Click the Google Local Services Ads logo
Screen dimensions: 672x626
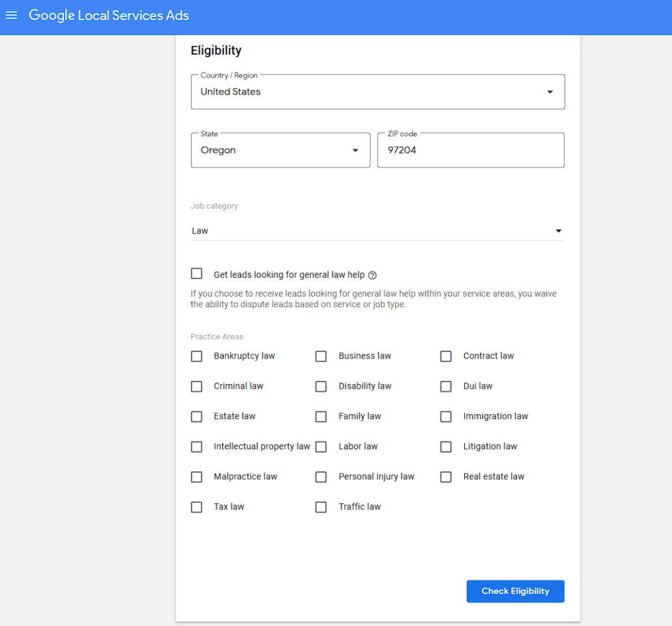click(109, 16)
